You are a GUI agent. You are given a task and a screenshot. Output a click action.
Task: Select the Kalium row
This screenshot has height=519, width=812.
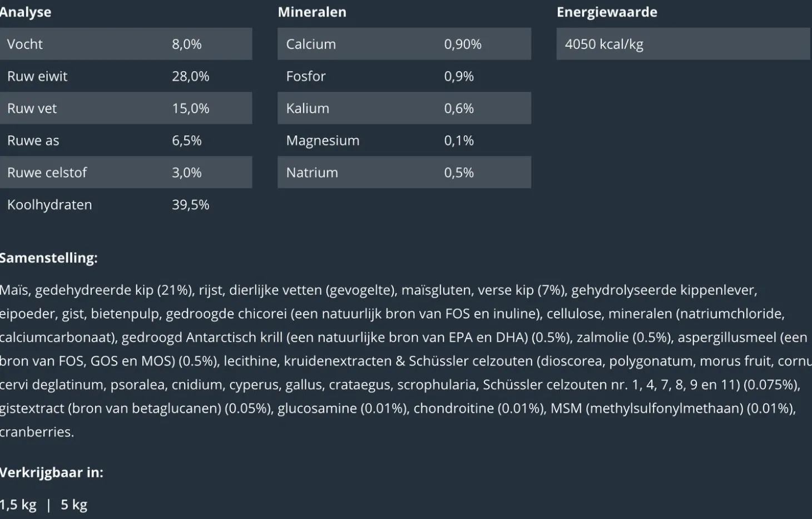(x=404, y=108)
